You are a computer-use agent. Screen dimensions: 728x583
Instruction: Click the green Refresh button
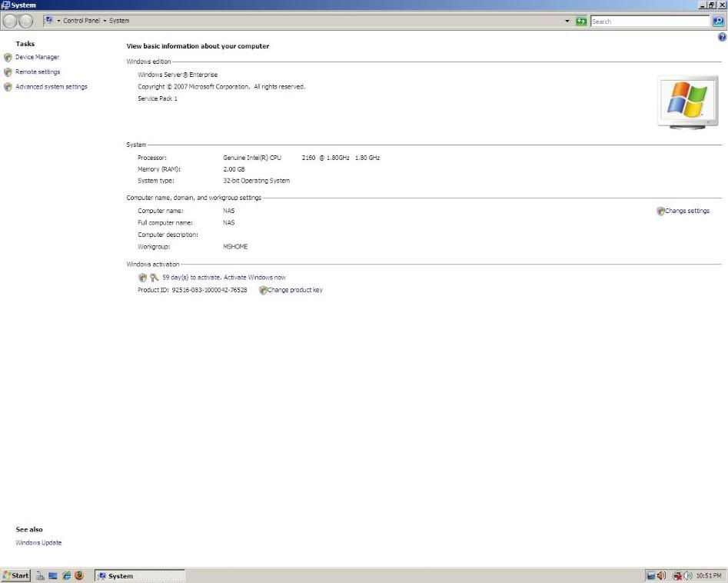point(581,21)
